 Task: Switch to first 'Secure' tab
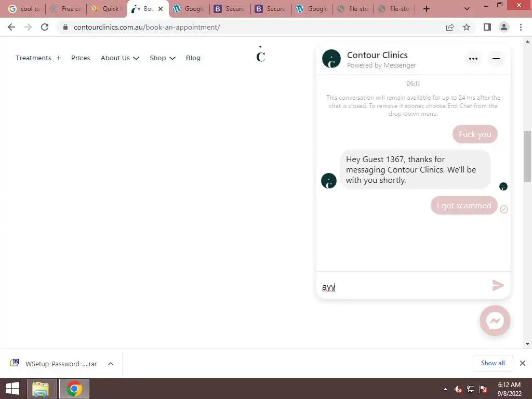point(230,9)
